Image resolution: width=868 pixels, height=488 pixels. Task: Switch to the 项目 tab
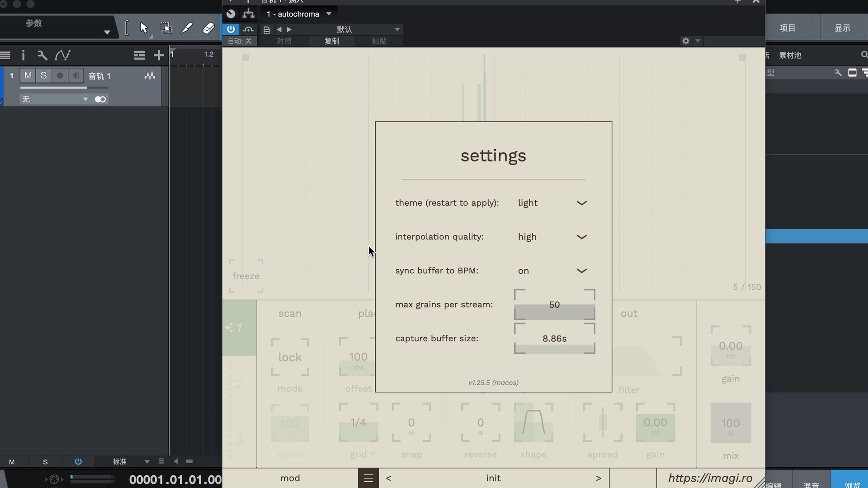pyautogui.click(x=787, y=28)
